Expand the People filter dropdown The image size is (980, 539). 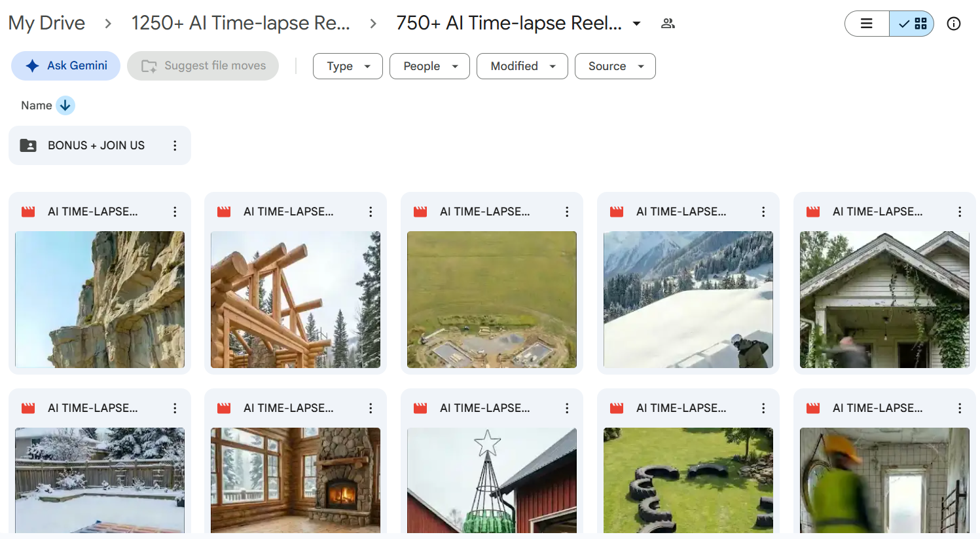[429, 66]
